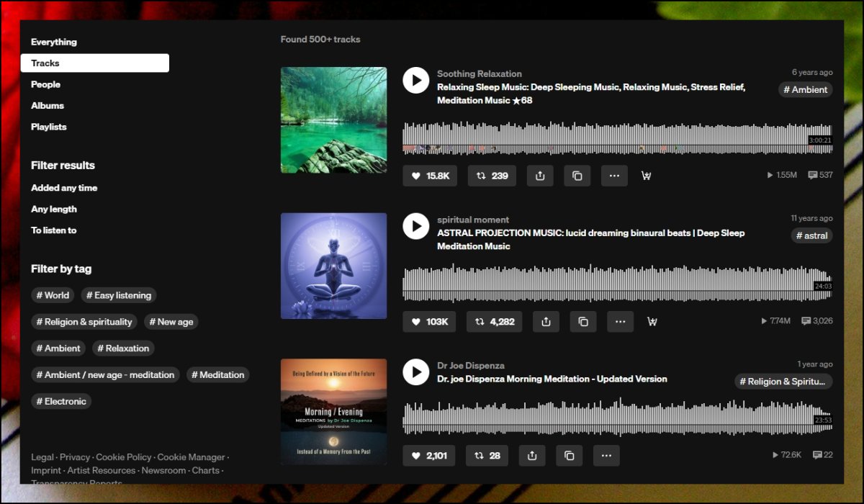Open the Relaxing Sleep Music track title
This screenshot has width=864, height=504.
(591, 94)
